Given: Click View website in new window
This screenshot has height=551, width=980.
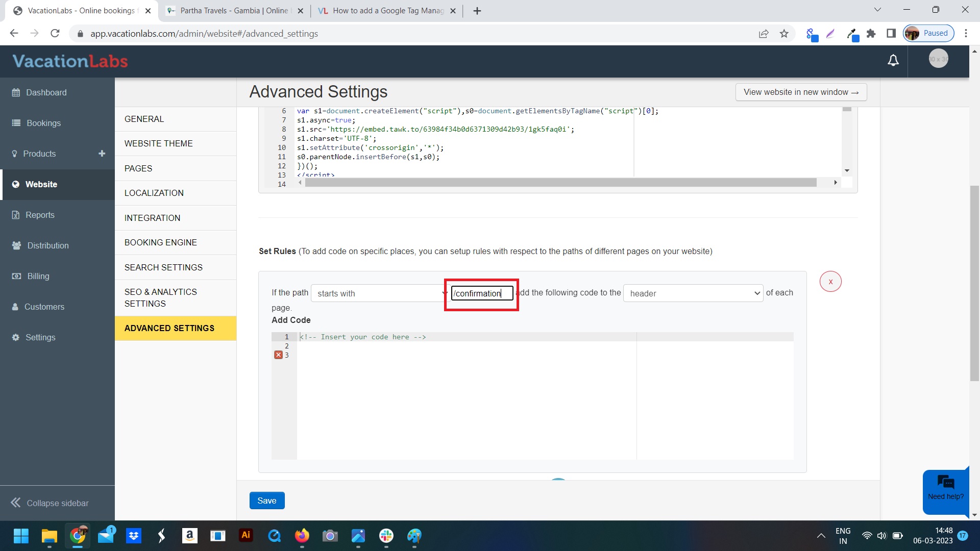Looking at the screenshot, I should coord(800,92).
